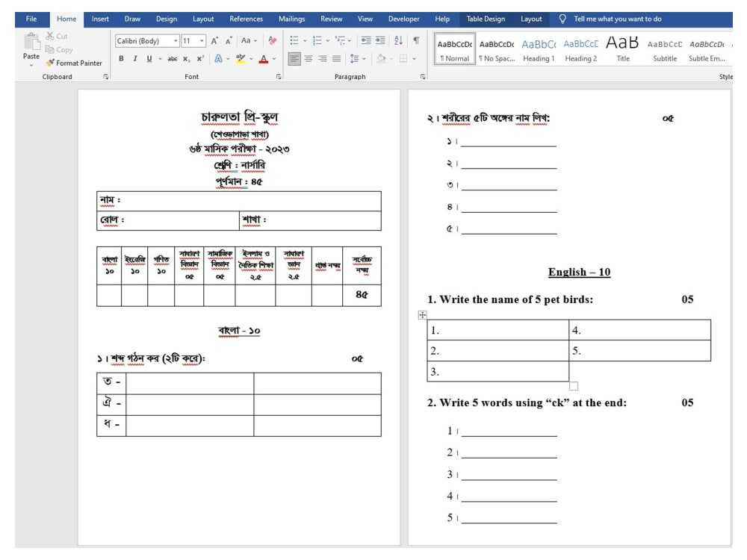This screenshot has width=747, height=560.
Task: Open the File menu
Action: click(x=31, y=19)
